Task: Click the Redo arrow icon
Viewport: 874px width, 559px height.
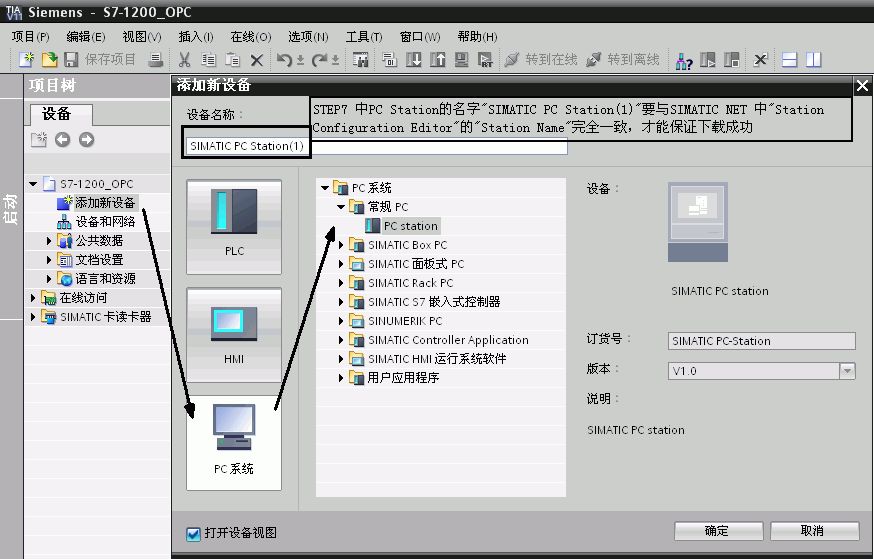Action: 319,59
